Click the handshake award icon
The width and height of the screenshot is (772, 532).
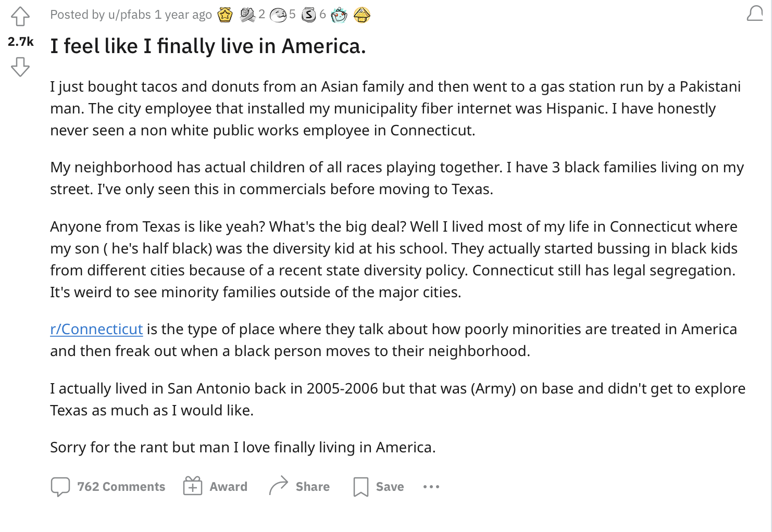point(247,15)
